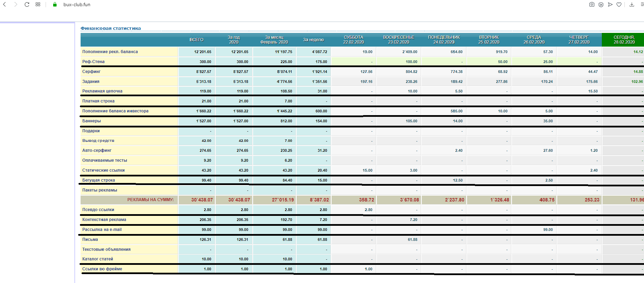Select Thursday's total 253.23
The height and width of the screenshot is (283, 644).
click(592, 200)
